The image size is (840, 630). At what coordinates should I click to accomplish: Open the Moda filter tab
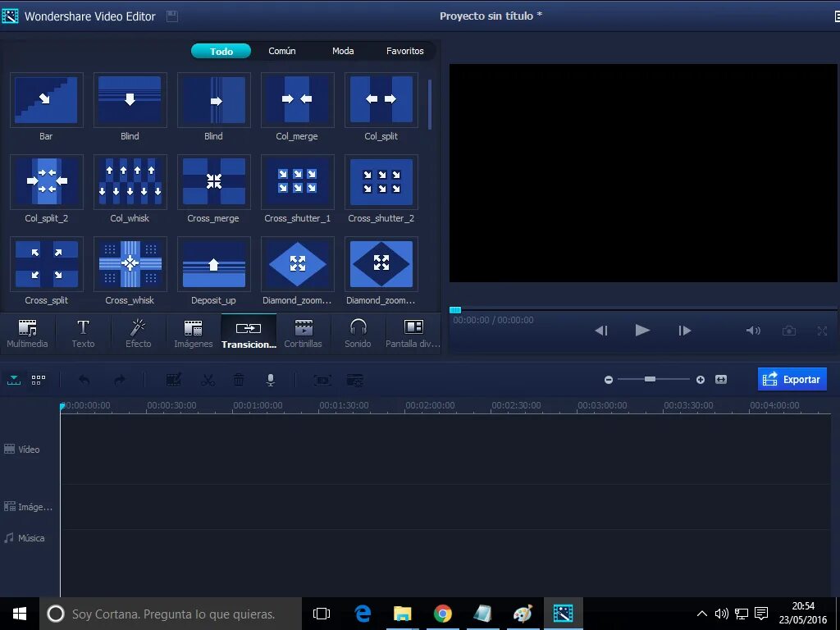(343, 51)
